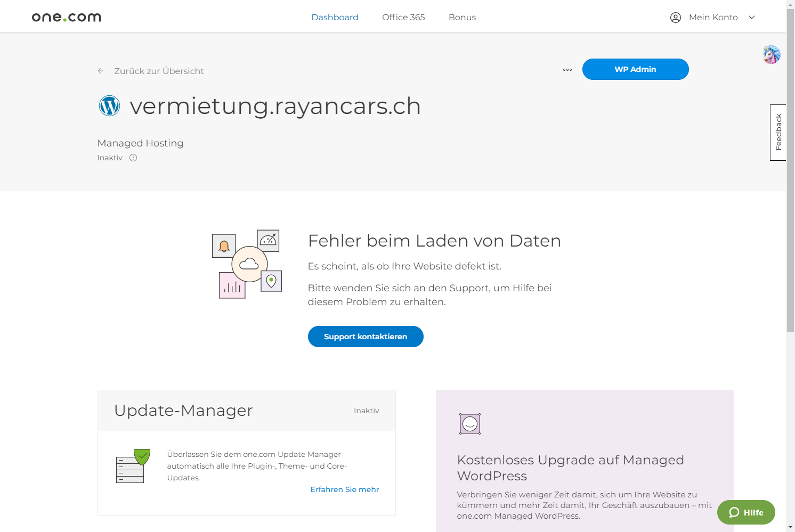Click Fehler beim Laden von Daten heading
The width and height of the screenshot is (795, 532).
pos(434,241)
